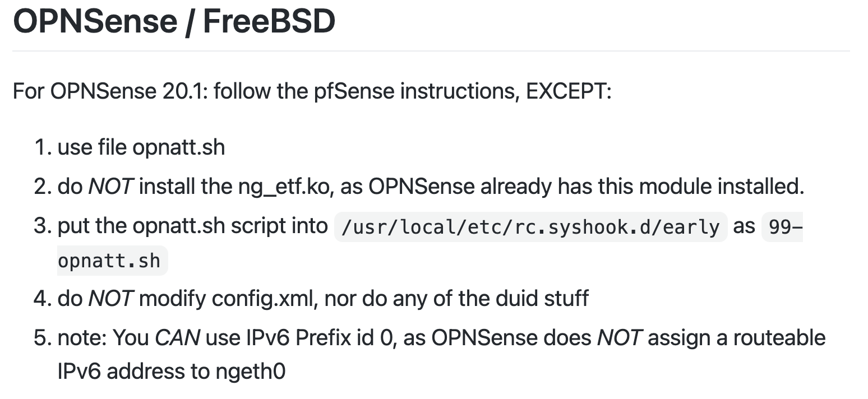Image resolution: width=868 pixels, height=399 pixels.
Task: Click the "99-" code snippet
Action: coord(783,227)
